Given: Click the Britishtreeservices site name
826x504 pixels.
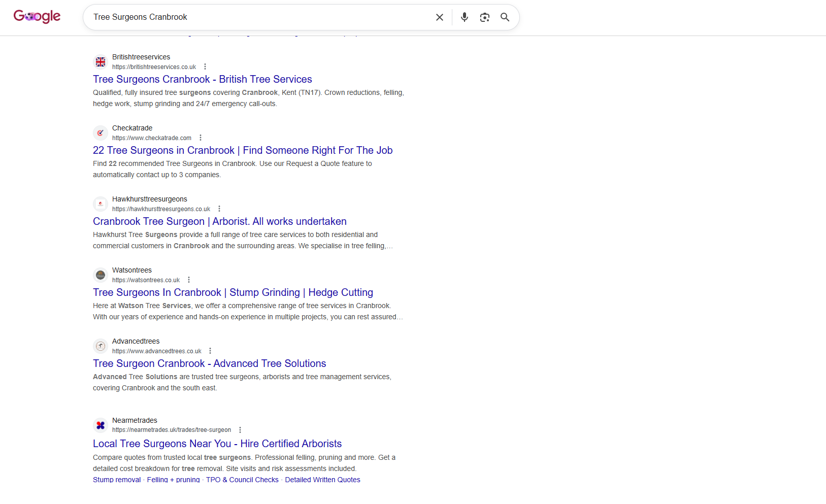Looking at the screenshot, I should coord(141,57).
